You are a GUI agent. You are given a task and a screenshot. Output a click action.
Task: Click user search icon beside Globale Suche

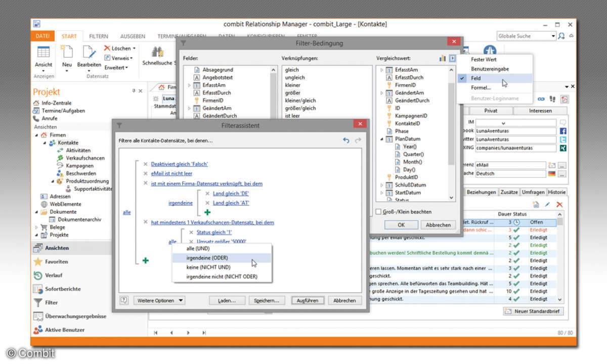pos(561,36)
